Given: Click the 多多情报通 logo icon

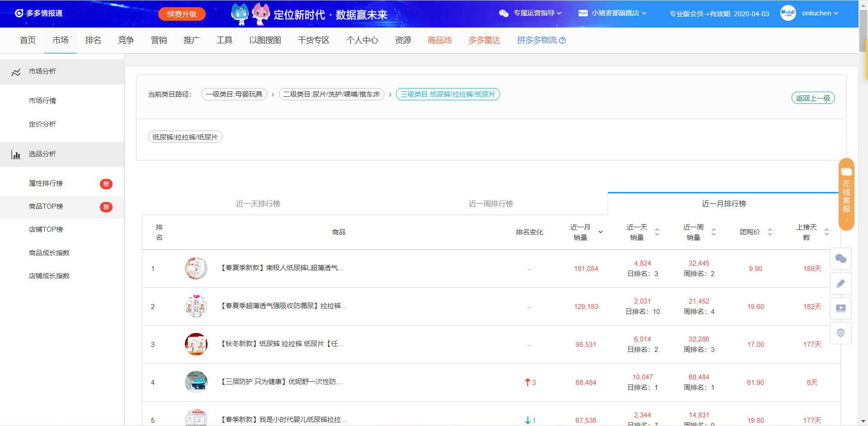Looking at the screenshot, I should (x=19, y=13).
